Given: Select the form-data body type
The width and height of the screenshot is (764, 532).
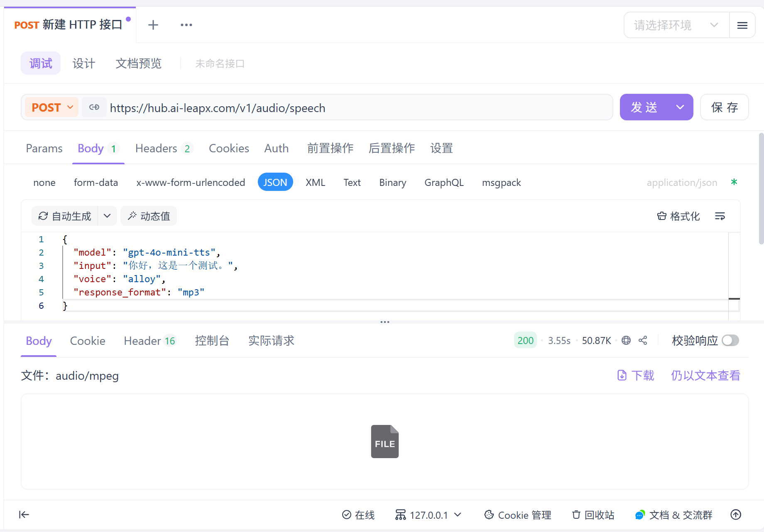Looking at the screenshot, I should (96, 183).
